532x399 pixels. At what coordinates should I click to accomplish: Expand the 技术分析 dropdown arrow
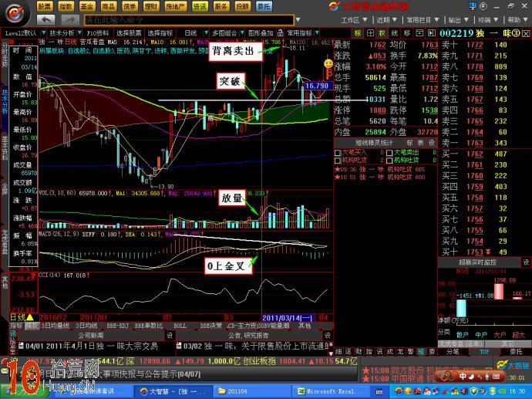tap(79, 33)
